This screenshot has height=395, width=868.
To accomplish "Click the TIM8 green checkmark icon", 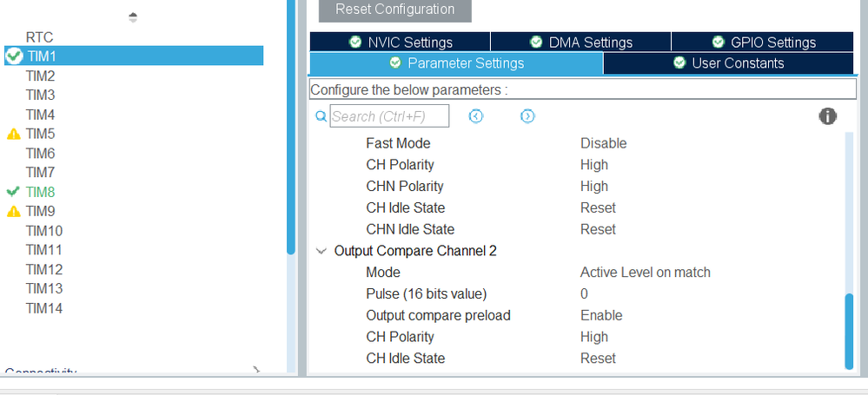I will tap(13, 192).
